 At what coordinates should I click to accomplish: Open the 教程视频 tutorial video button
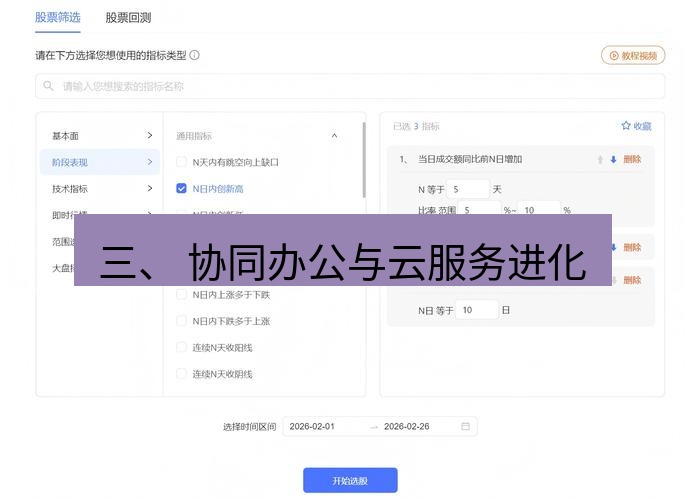[x=633, y=56]
